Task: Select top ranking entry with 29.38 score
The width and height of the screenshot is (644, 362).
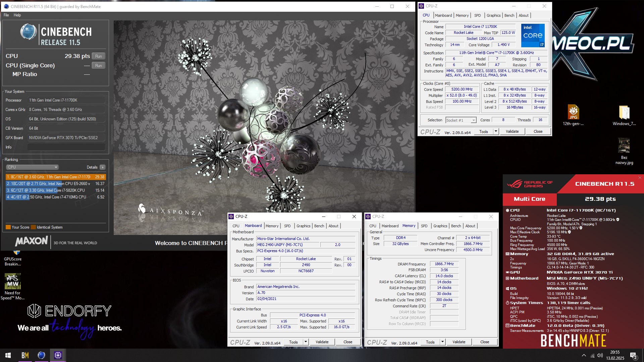Action: coord(55,177)
